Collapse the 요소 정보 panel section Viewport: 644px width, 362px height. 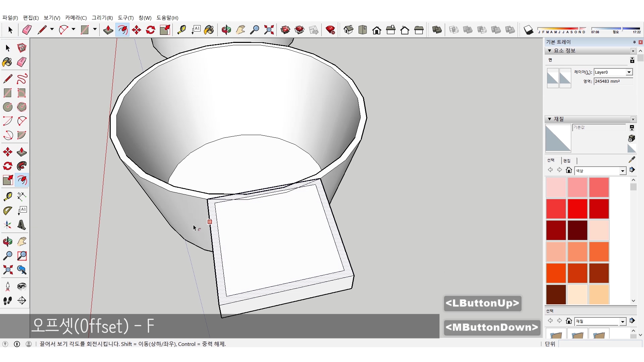549,51
